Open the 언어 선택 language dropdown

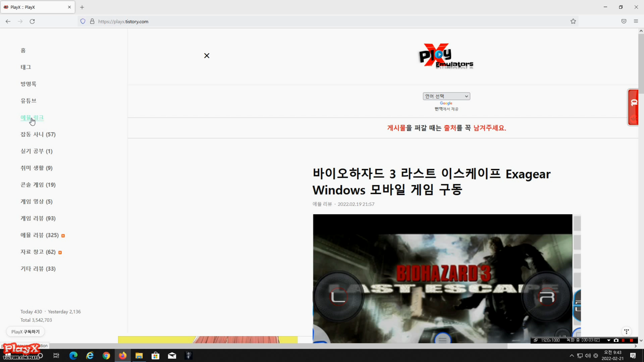[446, 96]
